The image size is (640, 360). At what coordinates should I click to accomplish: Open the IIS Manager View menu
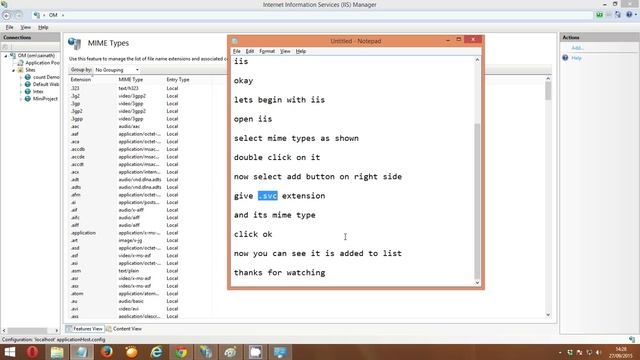click(25, 27)
